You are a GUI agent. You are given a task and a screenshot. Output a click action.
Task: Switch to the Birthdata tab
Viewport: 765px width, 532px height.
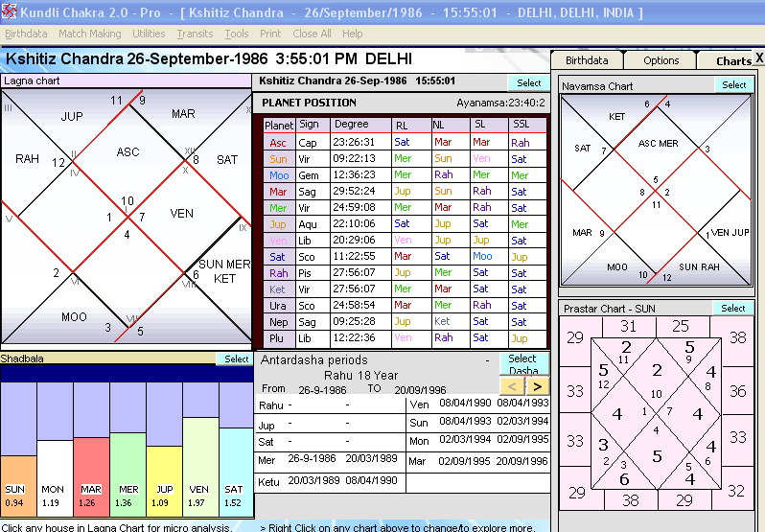point(586,60)
